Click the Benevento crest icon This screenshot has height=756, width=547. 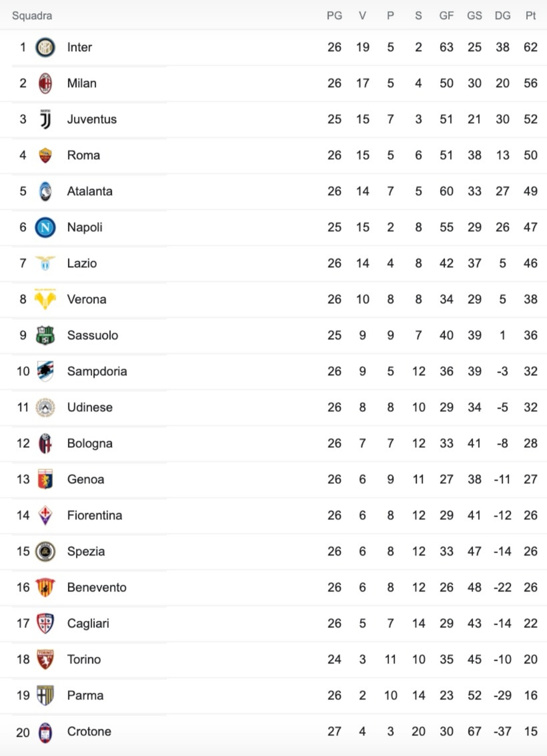coord(45,587)
